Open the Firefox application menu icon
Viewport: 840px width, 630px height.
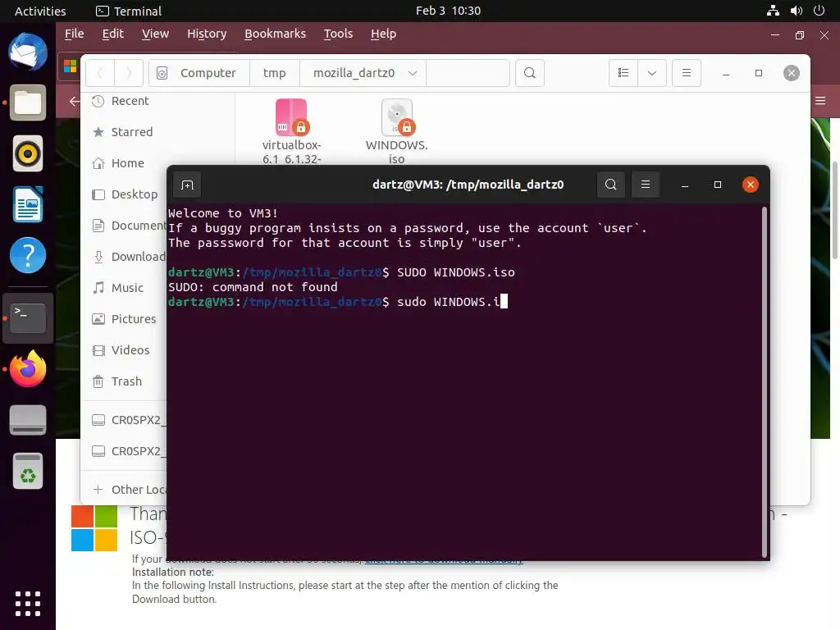pos(820,101)
